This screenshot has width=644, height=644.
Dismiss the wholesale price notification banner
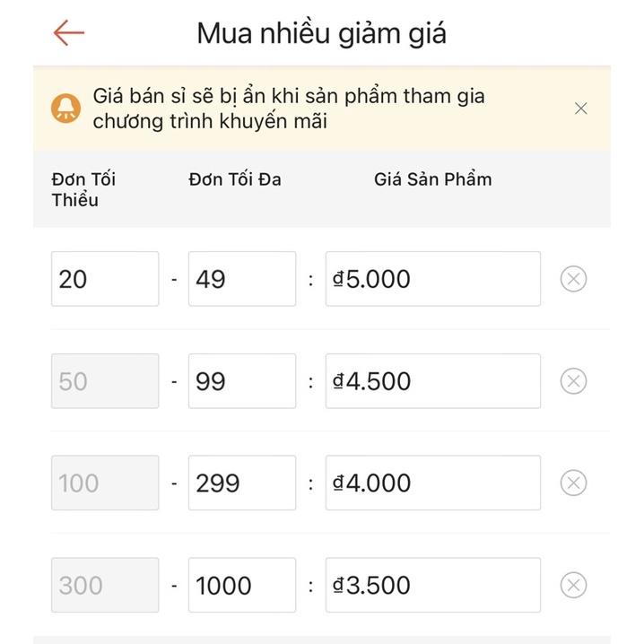pos(580,109)
